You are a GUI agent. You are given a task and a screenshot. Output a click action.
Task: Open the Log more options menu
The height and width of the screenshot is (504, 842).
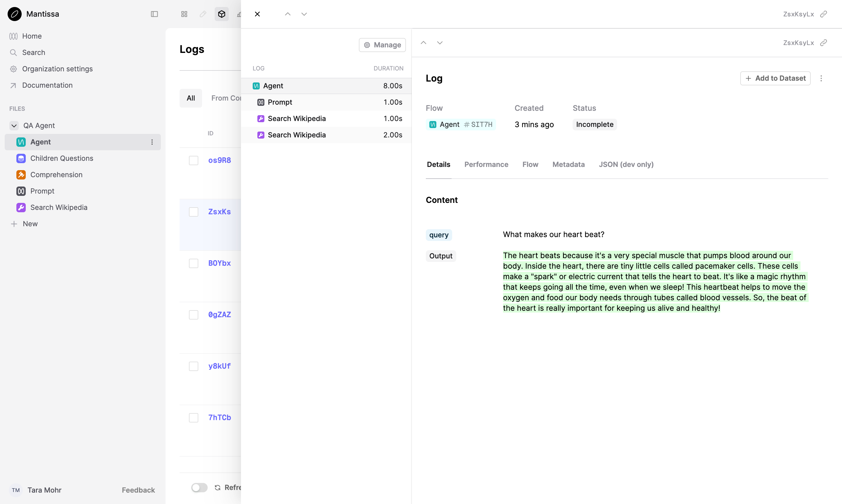(x=821, y=78)
